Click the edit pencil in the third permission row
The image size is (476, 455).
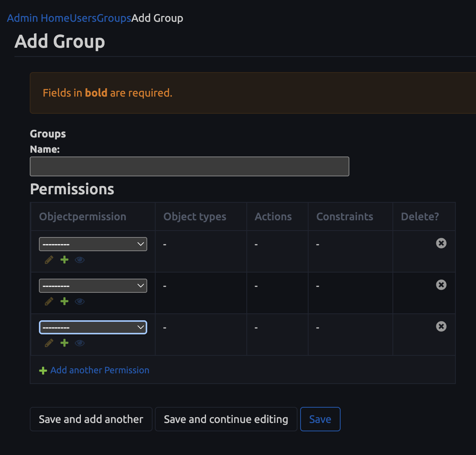click(x=48, y=343)
